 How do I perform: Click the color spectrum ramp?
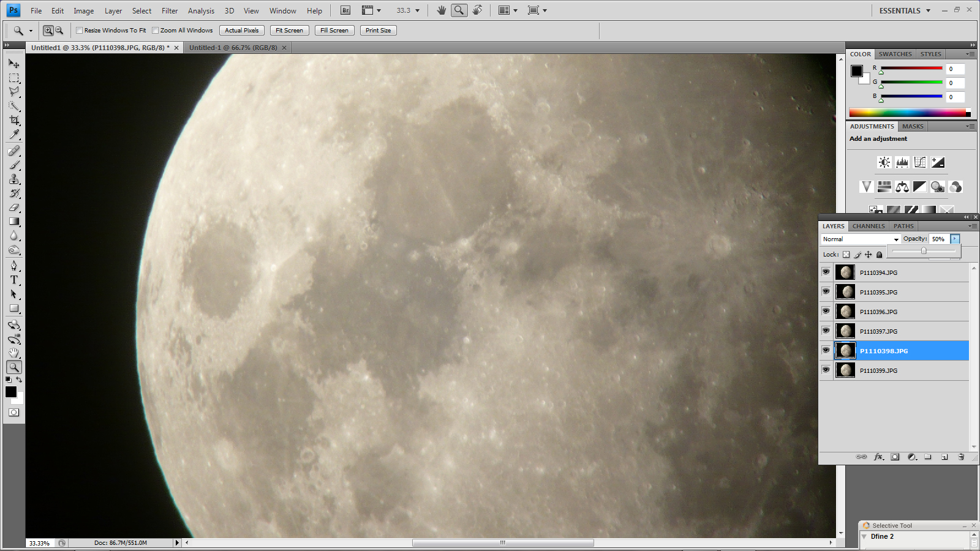[910, 113]
